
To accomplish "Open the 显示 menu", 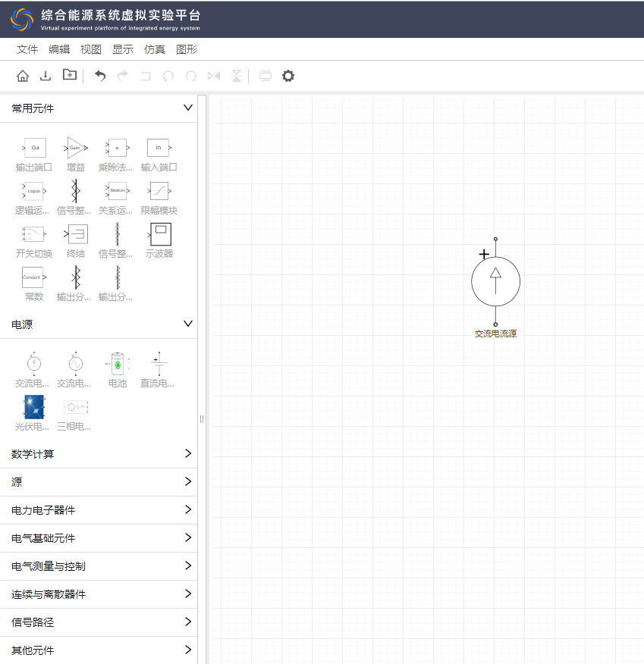I will [x=123, y=49].
